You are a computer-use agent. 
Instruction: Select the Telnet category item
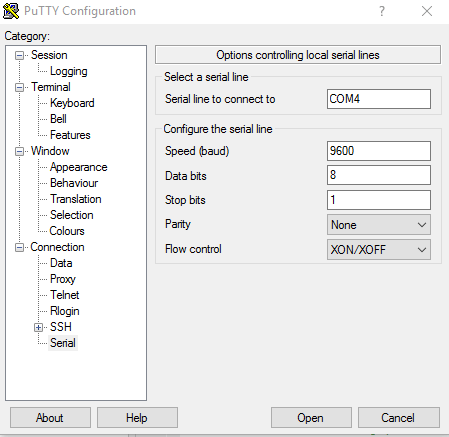(x=65, y=295)
